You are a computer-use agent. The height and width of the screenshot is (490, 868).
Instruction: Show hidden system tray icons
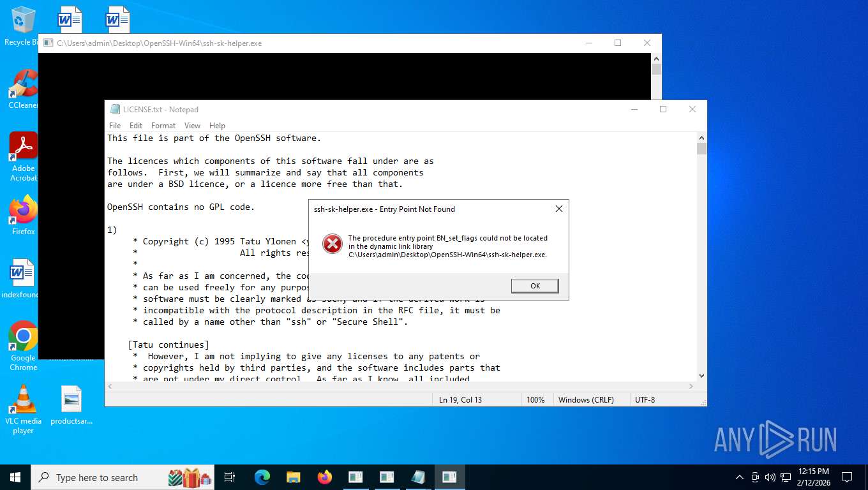(740, 477)
